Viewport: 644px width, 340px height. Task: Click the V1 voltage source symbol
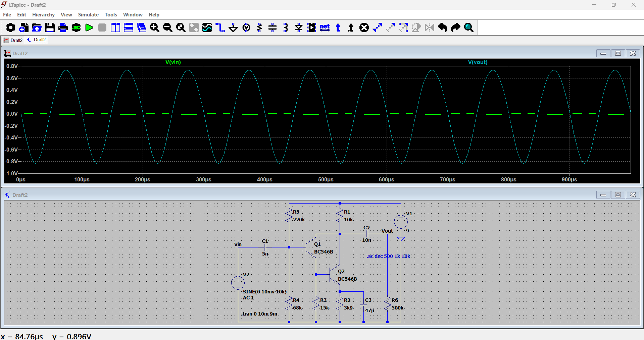(401, 222)
